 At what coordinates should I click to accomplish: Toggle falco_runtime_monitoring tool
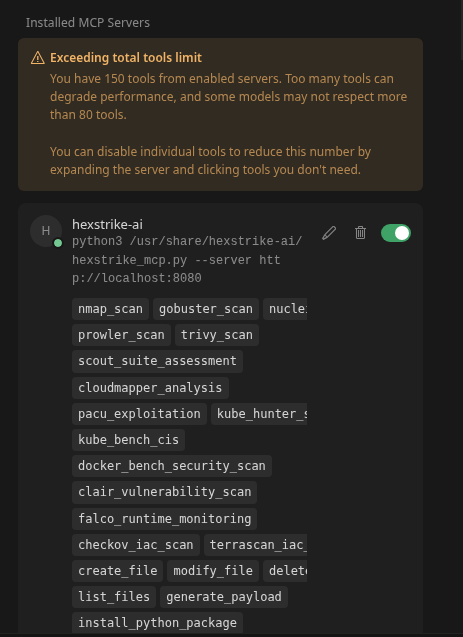(x=164, y=518)
